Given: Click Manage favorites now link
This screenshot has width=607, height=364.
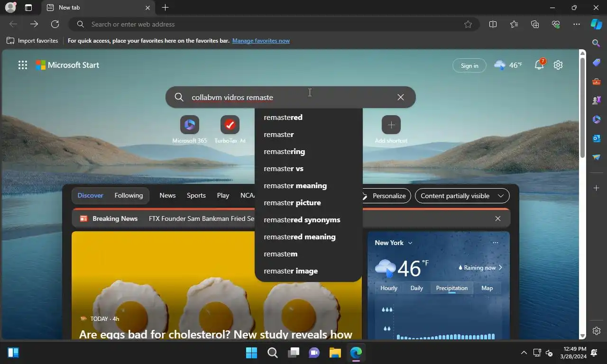Looking at the screenshot, I should click(261, 41).
